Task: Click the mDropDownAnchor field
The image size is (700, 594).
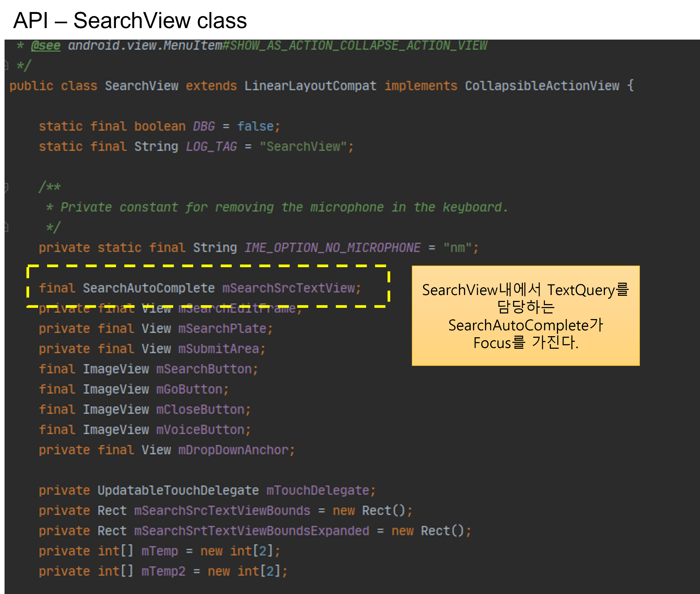Action: 234,450
